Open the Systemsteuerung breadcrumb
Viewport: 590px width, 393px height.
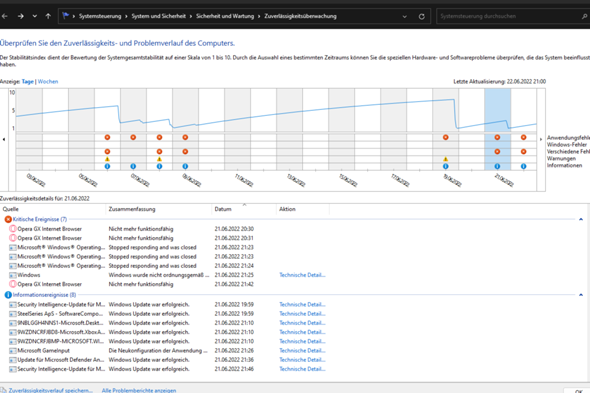[x=100, y=16]
